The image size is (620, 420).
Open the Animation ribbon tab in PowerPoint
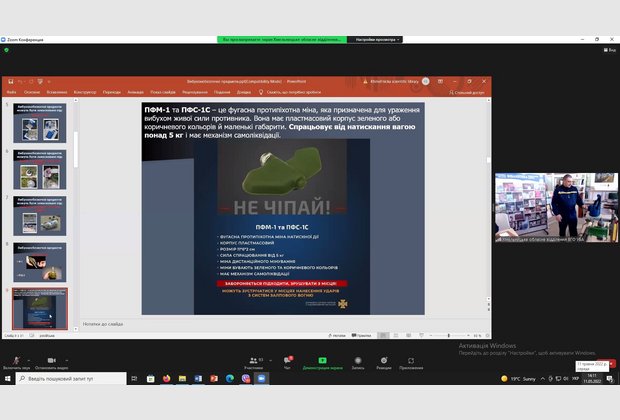click(x=135, y=90)
